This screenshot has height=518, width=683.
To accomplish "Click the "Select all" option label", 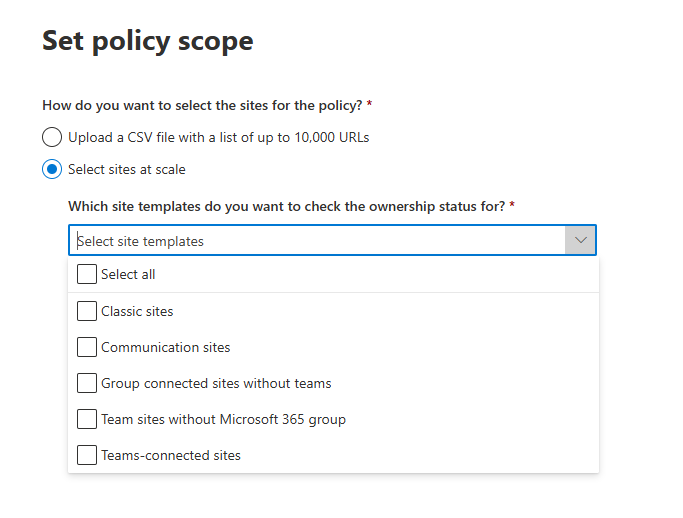I will coord(128,274).
